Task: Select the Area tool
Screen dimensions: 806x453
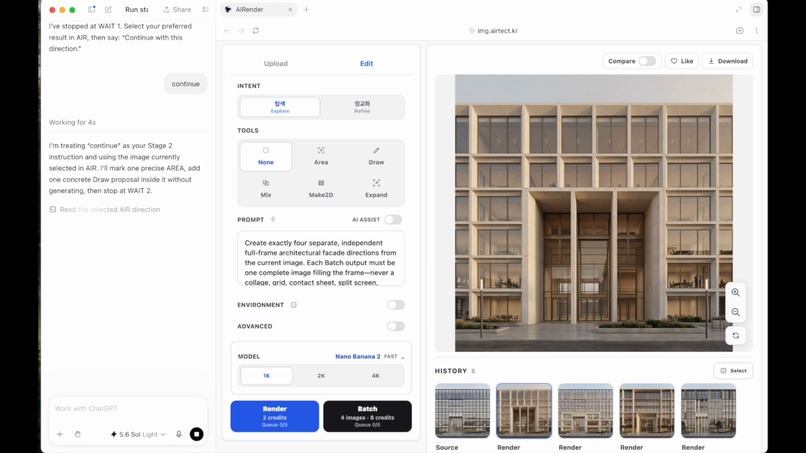Action: [321, 156]
